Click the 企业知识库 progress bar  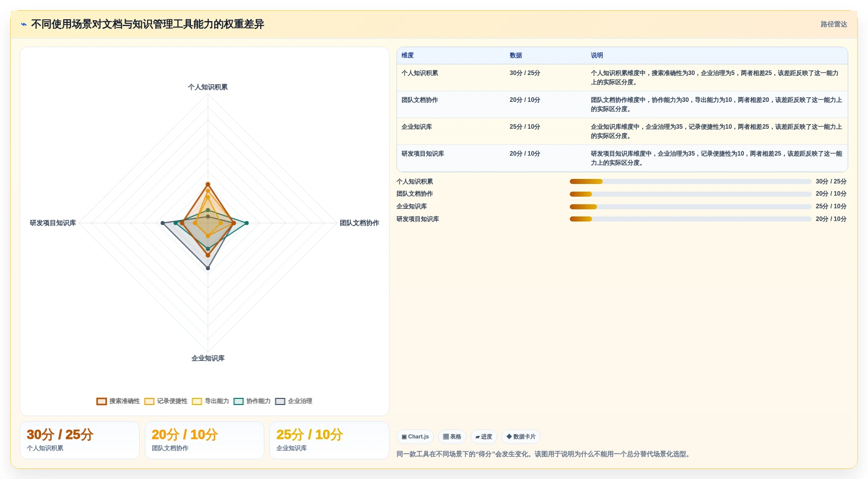point(690,207)
